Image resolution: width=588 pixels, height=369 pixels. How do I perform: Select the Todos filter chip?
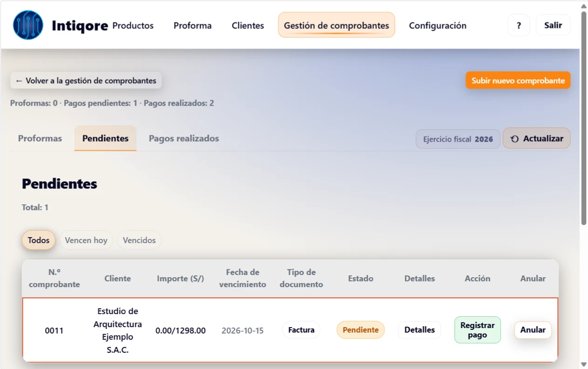[39, 240]
